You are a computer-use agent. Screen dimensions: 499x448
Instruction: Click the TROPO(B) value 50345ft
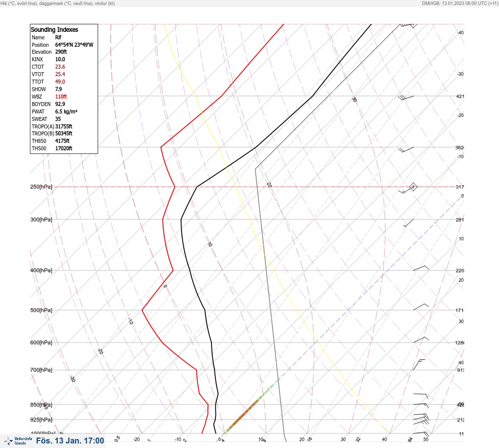[64, 133]
